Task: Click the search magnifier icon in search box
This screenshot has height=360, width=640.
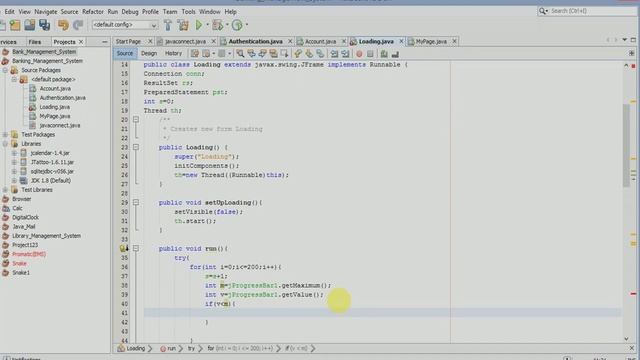Action: (543, 11)
